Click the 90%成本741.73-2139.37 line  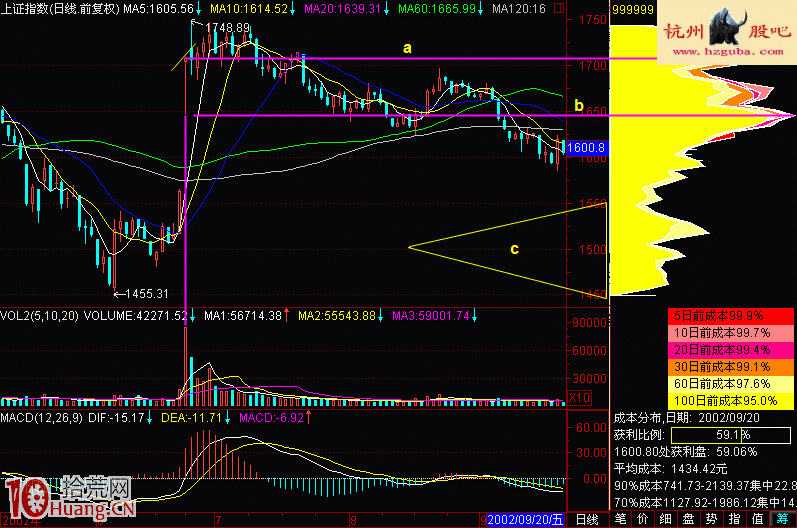coord(704,486)
